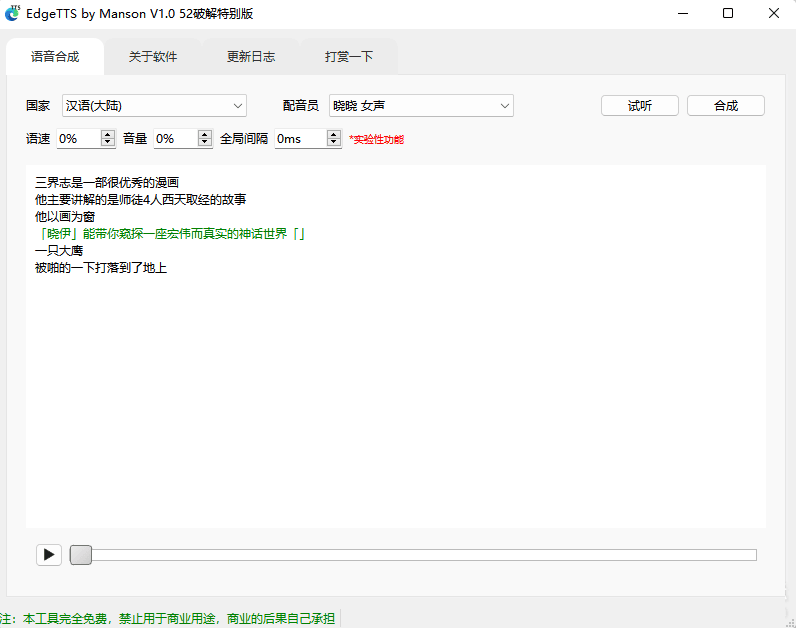Go to the 打赏一下 tab

point(349,57)
